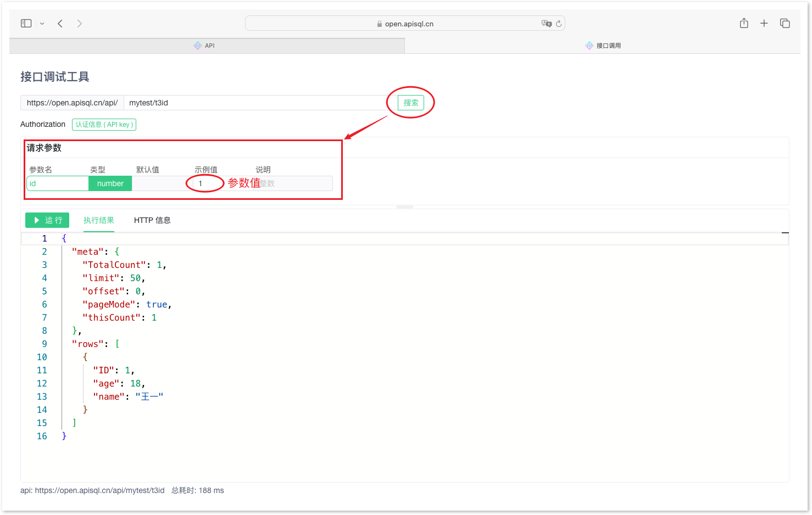Click the 总耗时: 188 ms status text
The width and height of the screenshot is (812, 515).
coord(198,490)
